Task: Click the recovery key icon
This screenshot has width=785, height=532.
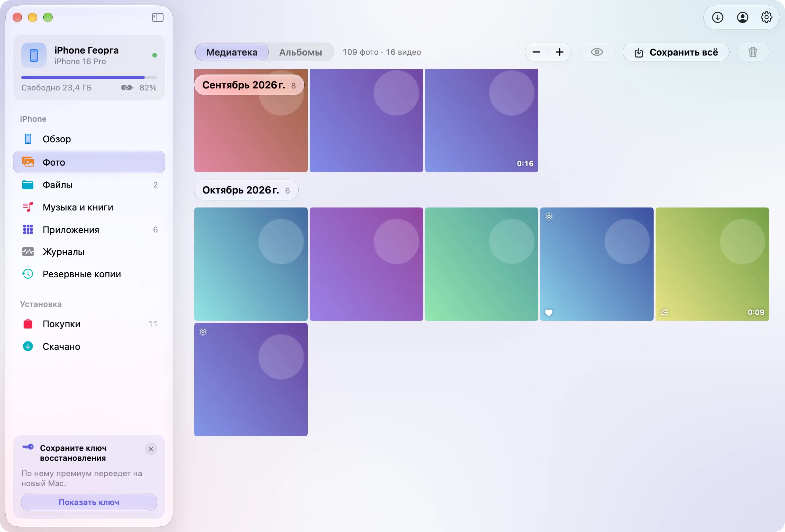Action: 28,447
